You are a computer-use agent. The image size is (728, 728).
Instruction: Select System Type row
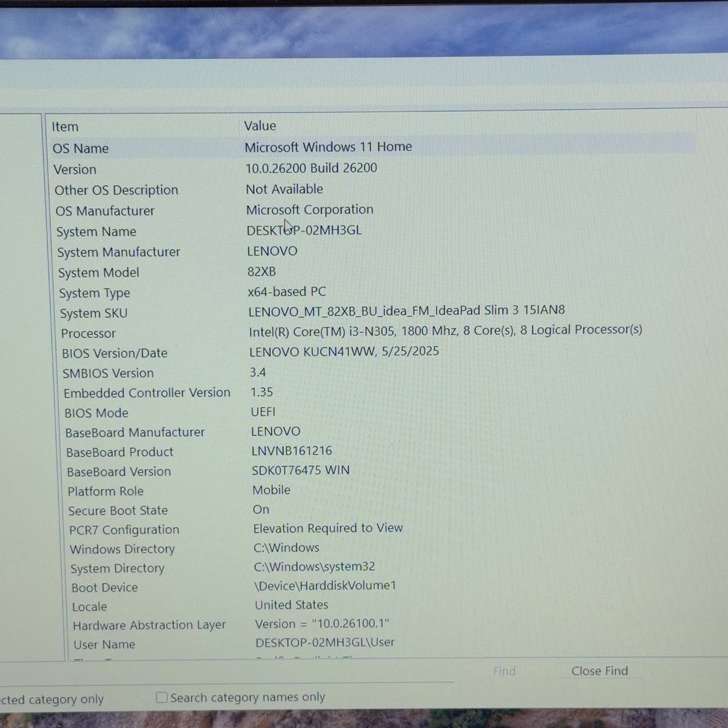[x=95, y=293]
